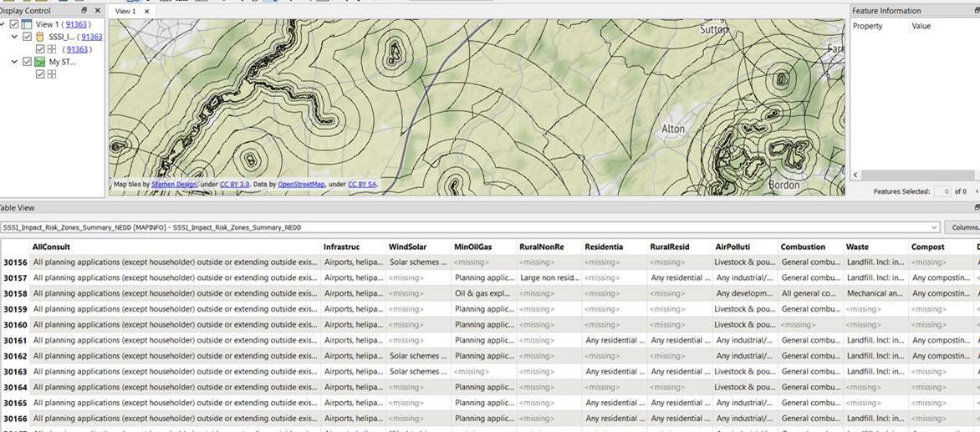Click MinOilGas cell 'Oil & gas expl...' in row 30158
This screenshot has width=980, height=432.
point(484,293)
